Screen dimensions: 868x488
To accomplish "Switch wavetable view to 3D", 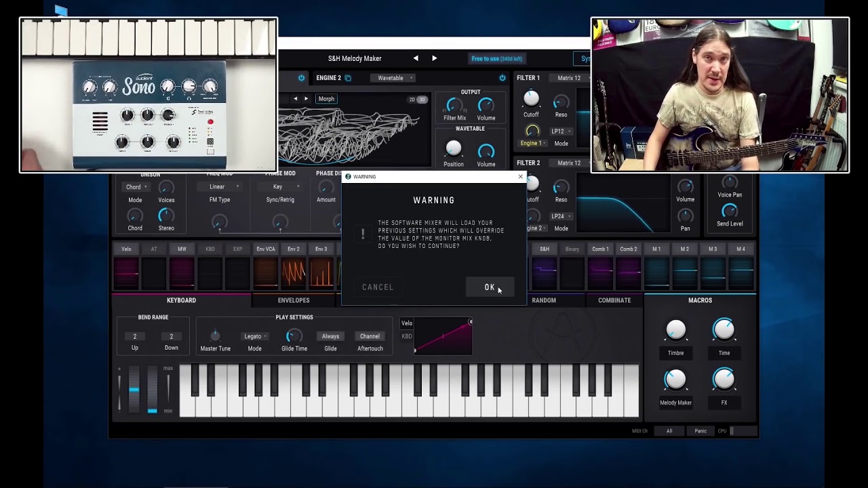I will pos(422,100).
